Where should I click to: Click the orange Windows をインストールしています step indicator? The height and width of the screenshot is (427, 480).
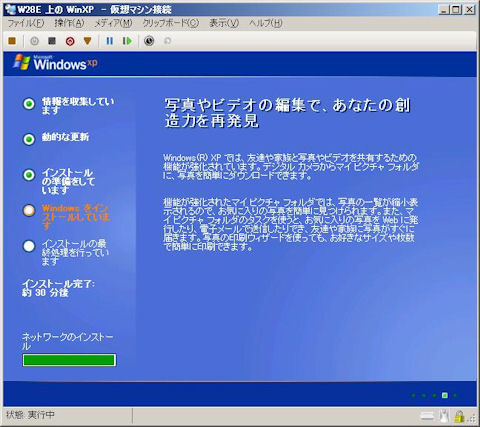coord(29,210)
